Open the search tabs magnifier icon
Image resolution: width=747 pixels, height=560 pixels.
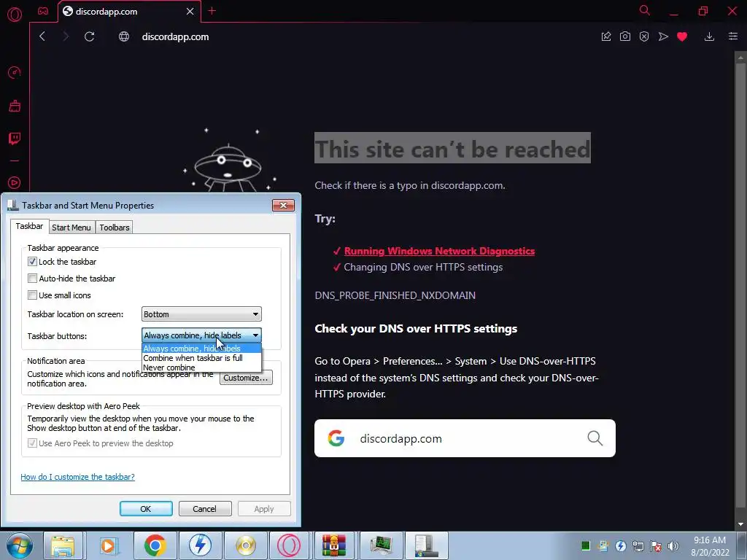click(x=645, y=10)
